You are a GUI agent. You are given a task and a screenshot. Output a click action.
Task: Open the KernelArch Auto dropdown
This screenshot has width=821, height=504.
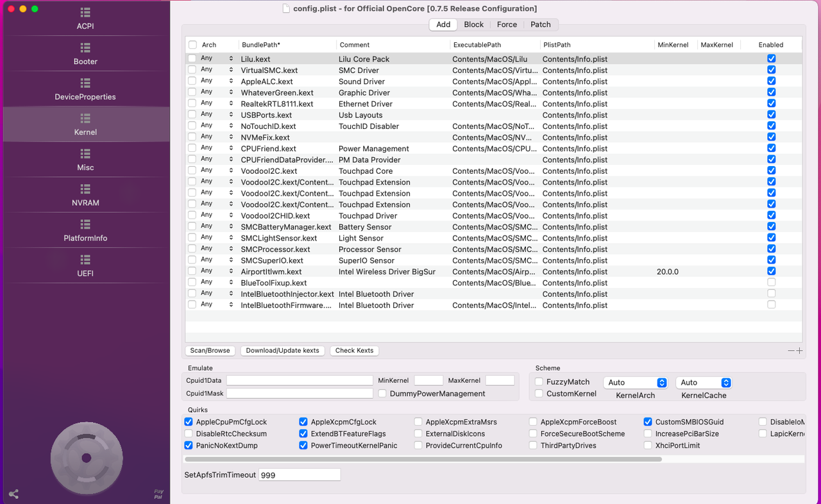click(x=635, y=382)
